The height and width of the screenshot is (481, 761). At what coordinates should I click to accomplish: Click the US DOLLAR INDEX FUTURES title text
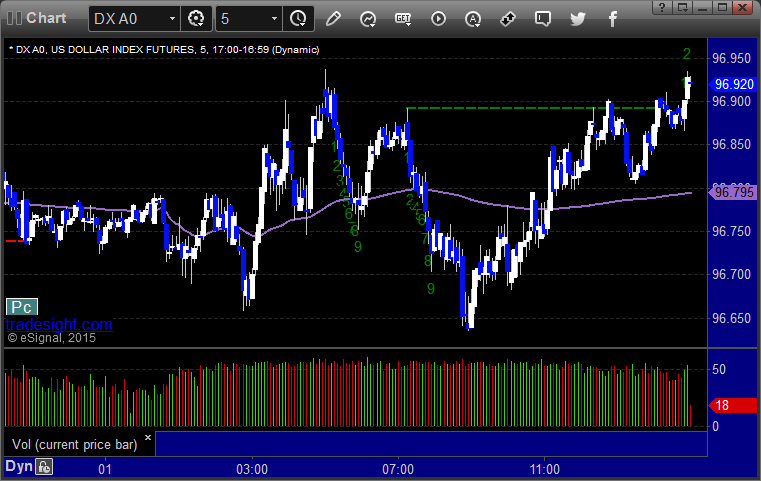[122, 50]
